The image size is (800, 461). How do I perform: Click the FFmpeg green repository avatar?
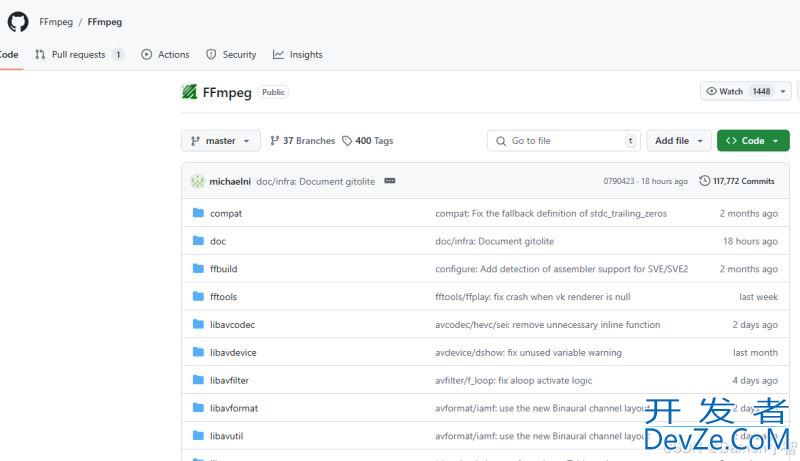point(189,92)
